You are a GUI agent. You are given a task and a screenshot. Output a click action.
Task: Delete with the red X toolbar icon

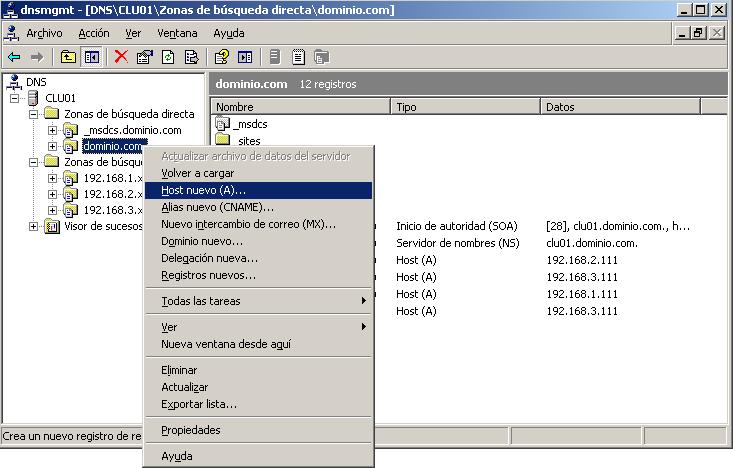[121, 57]
